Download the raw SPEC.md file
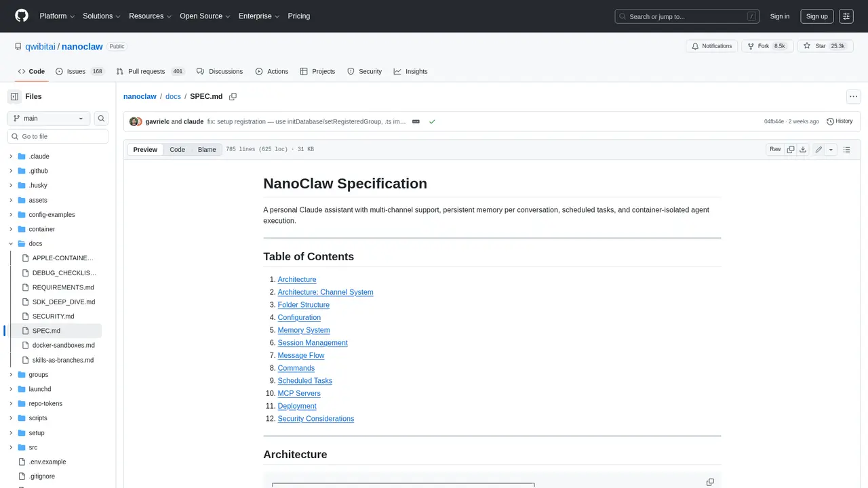868x488 pixels. pyautogui.click(x=803, y=149)
